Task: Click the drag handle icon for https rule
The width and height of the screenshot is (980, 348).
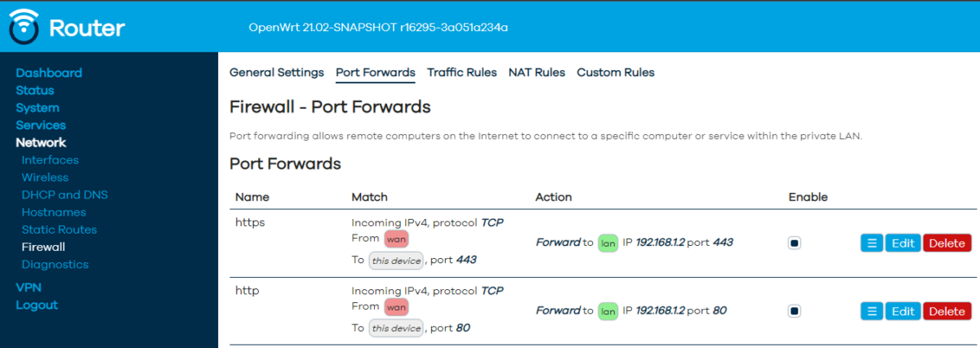Action: [871, 243]
